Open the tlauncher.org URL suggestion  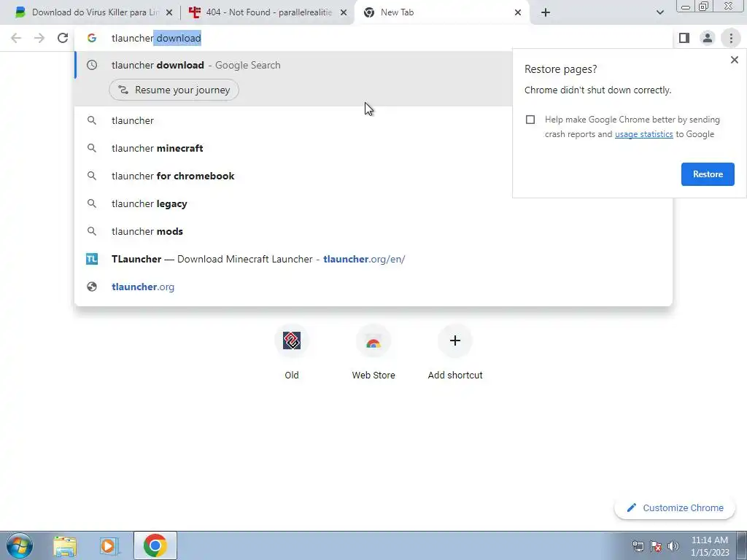click(x=373, y=287)
